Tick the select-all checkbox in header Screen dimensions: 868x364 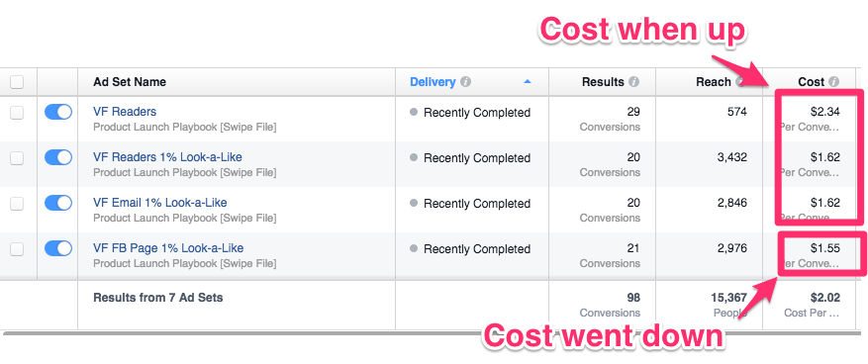[x=17, y=82]
